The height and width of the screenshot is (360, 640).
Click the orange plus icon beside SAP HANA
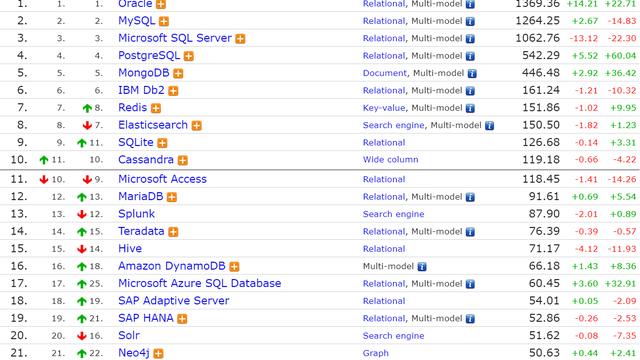182,319
